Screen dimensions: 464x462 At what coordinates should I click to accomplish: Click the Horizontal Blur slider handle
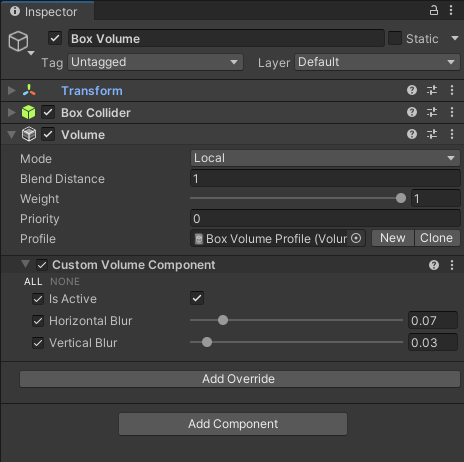223,320
